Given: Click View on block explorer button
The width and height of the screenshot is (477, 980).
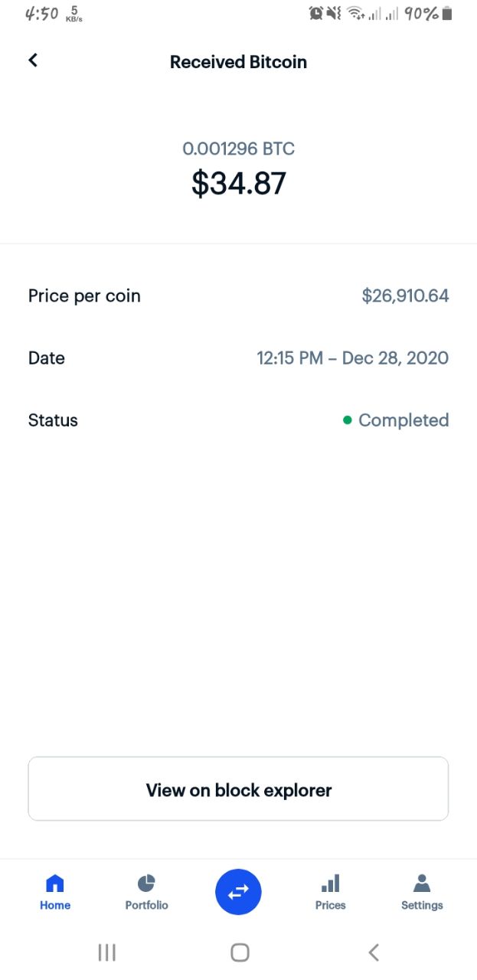Looking at the screenshot, I should (x=238, y=789).
